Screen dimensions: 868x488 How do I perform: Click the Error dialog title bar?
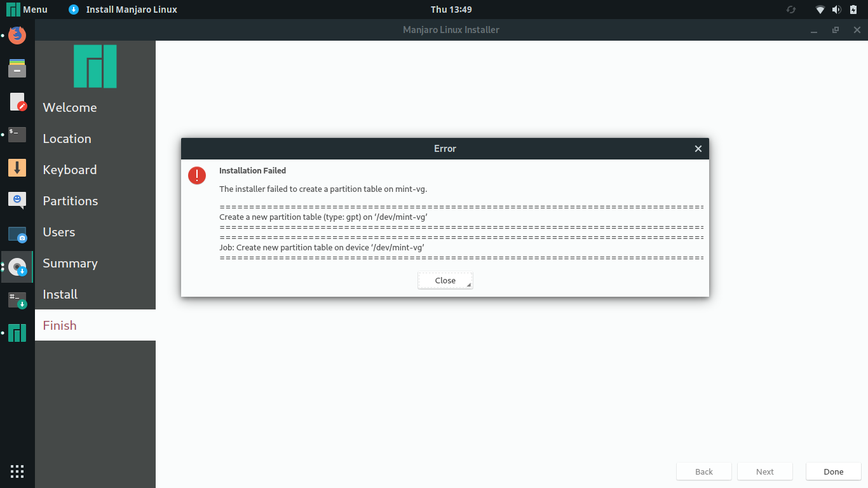pos(445,149)
